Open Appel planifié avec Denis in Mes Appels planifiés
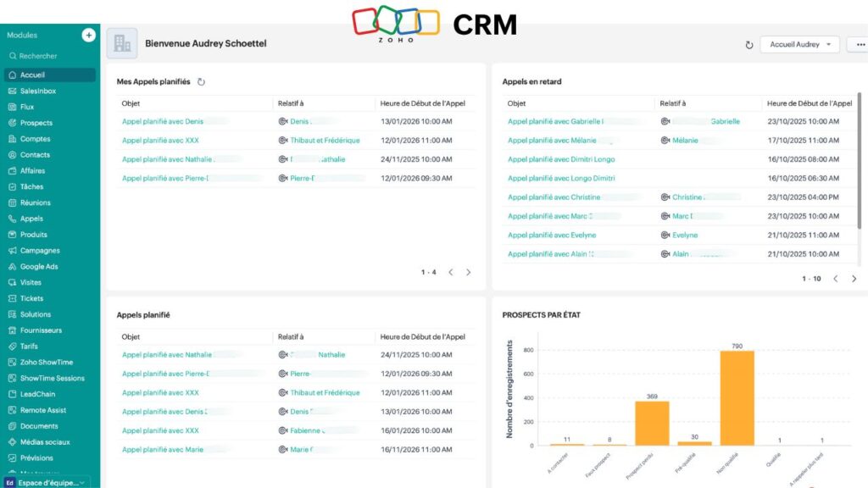 coord(163,121)
